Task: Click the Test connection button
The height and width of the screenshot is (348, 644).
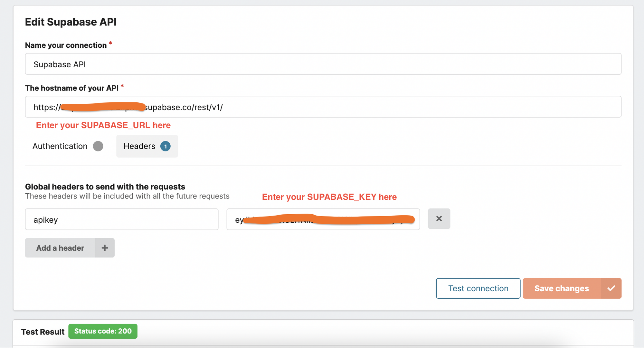Action: pos(478,288)
